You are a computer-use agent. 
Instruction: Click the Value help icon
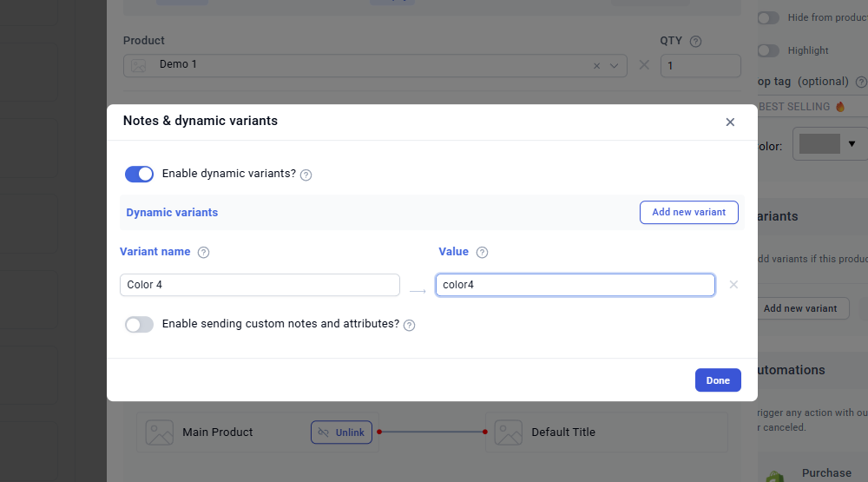(482, 253)
